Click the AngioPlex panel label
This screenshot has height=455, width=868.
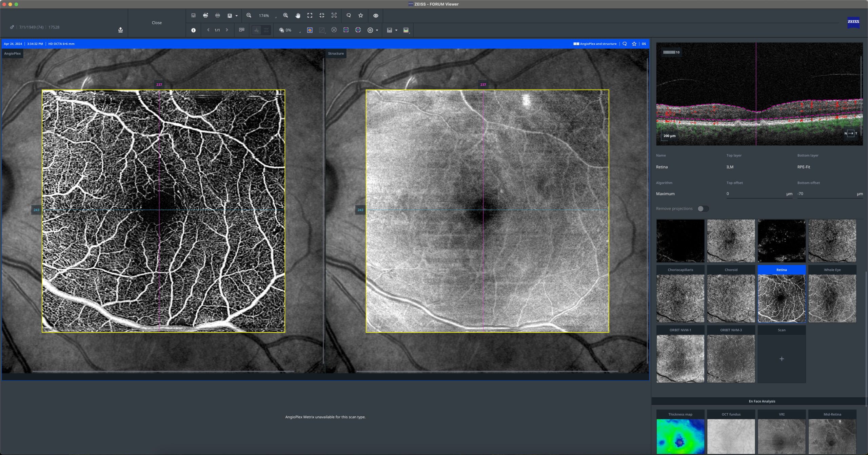click(13, 54)
